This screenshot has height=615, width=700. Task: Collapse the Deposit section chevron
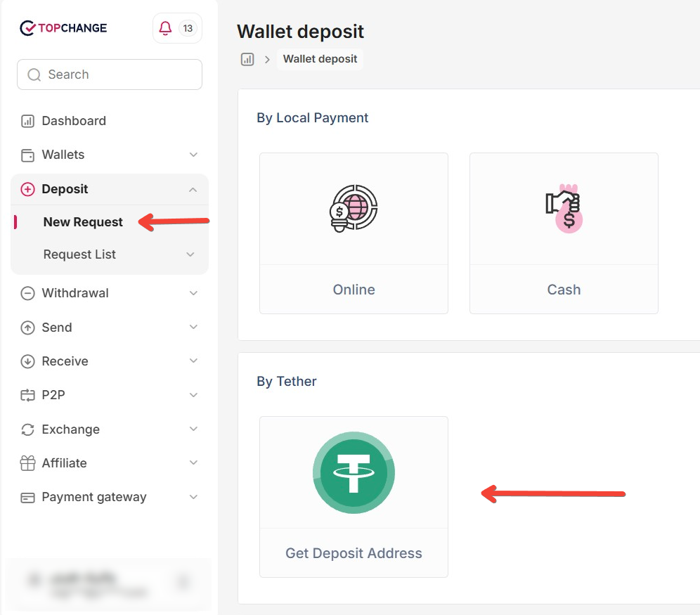(x=193, y=190)
